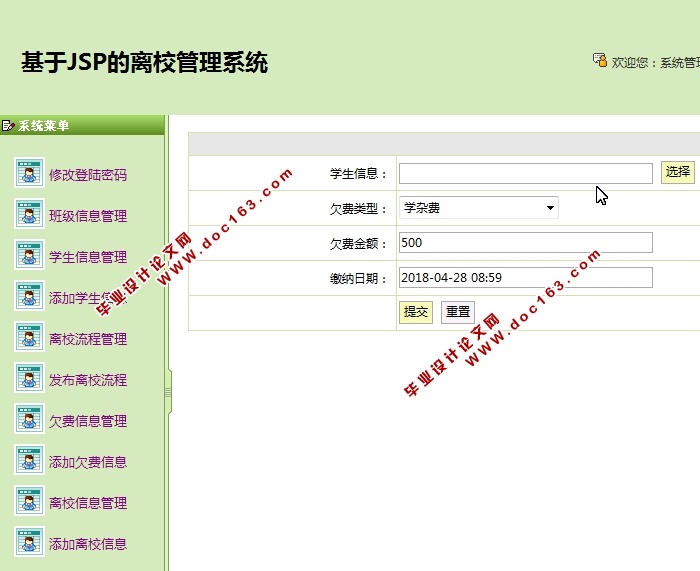Focus the 缴纳日期 date field
The height and width of the screenshot is (571, 700).
click(x=525, y=278)
